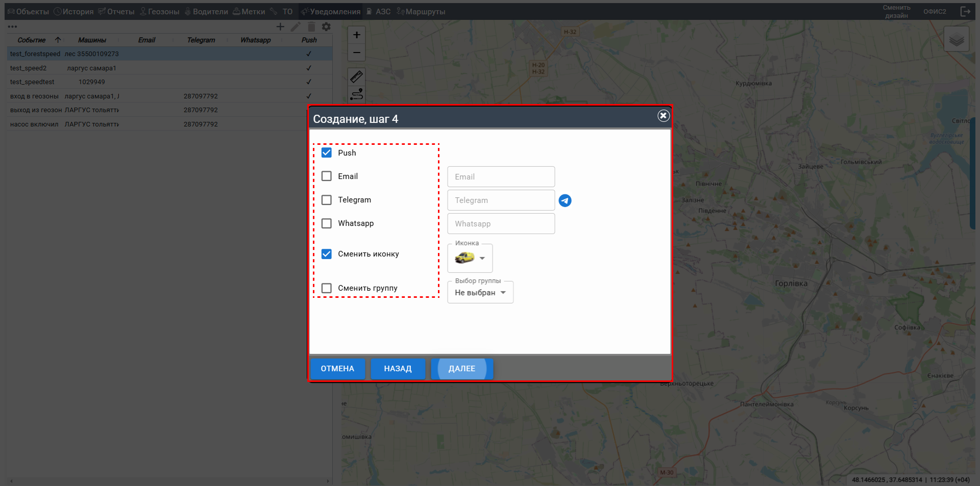Uncheck the Push notification checkbox
Screen dimensions: 980x486
tap(327, 152)
